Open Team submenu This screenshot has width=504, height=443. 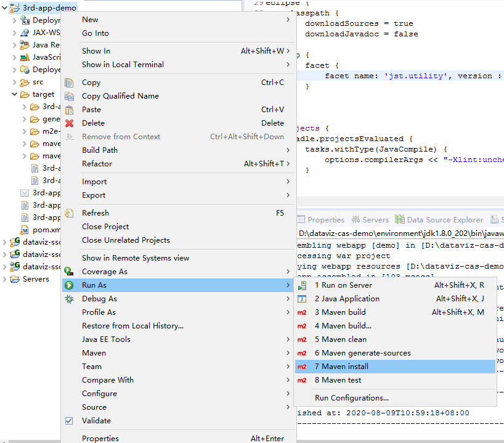pos(179,367)
